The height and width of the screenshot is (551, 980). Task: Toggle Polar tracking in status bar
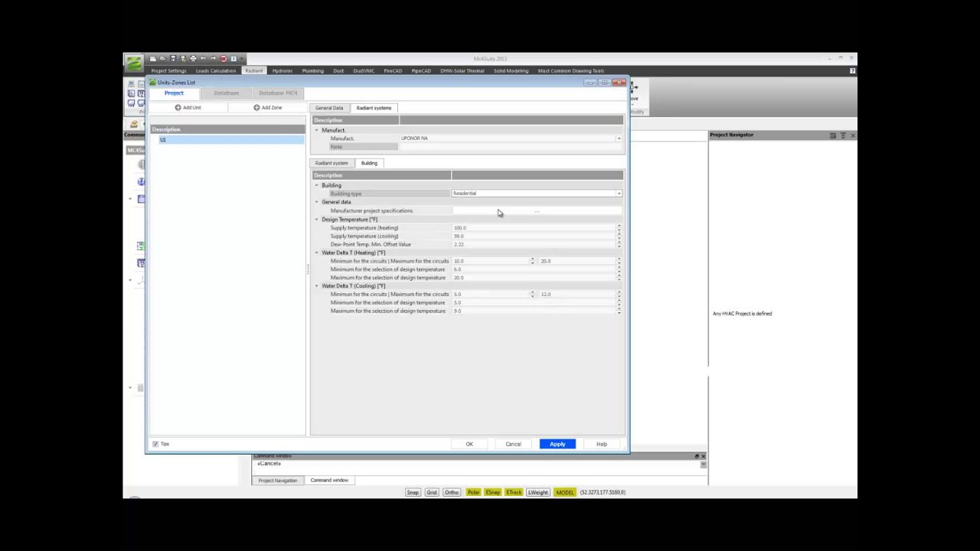pyautogui.click(x=473, y=492)
